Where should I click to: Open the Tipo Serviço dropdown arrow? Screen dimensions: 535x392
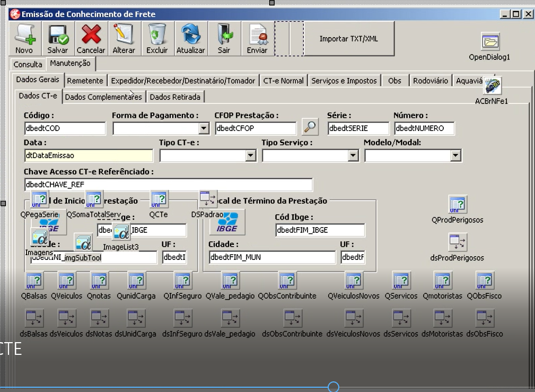pos(353,156)
